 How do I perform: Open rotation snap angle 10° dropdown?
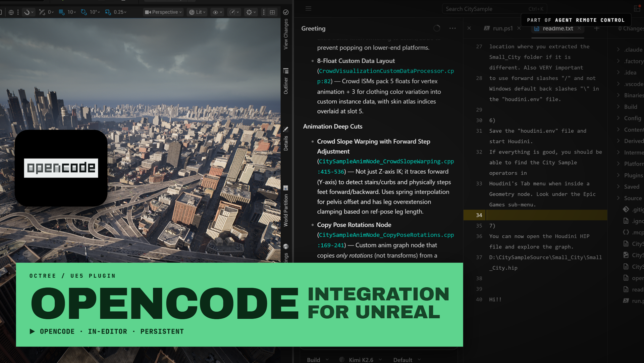click(x=95, y=12)
